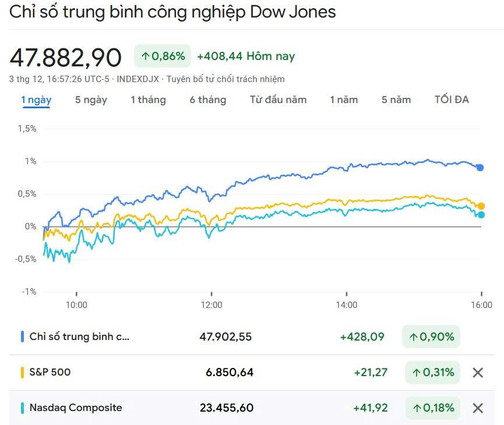Switch to the "1 tháng" chart range

click(x=148, y=100)
